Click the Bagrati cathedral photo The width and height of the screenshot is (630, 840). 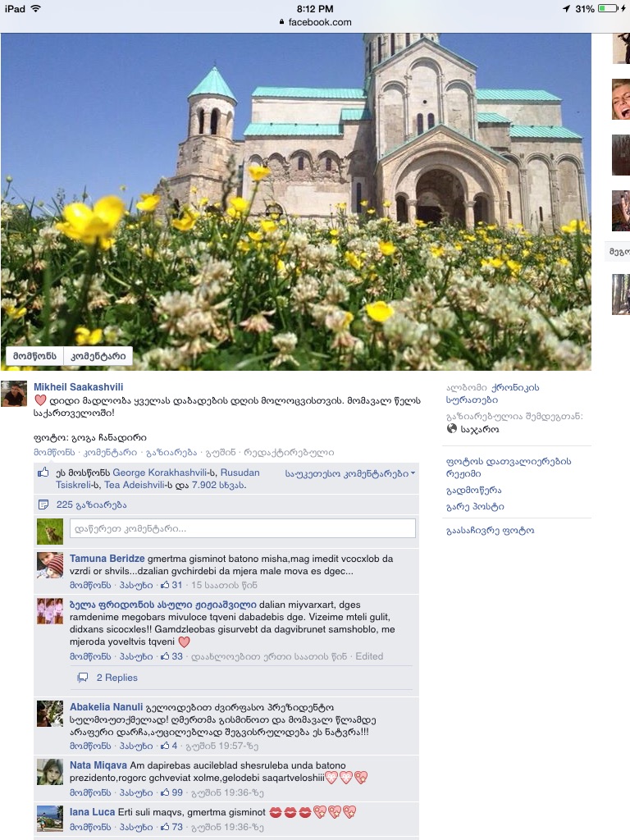click(x=295, y=202)
